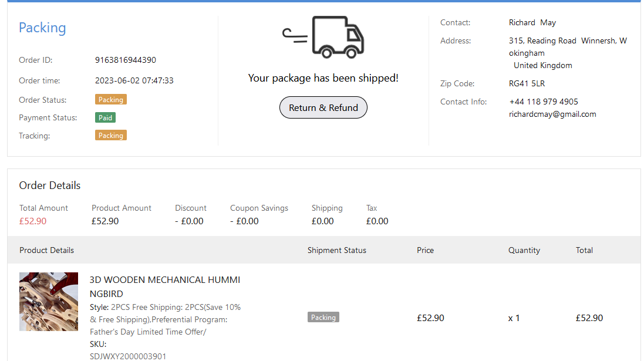
Task: Click the contact name Richard May
Action: pos(532,23)
